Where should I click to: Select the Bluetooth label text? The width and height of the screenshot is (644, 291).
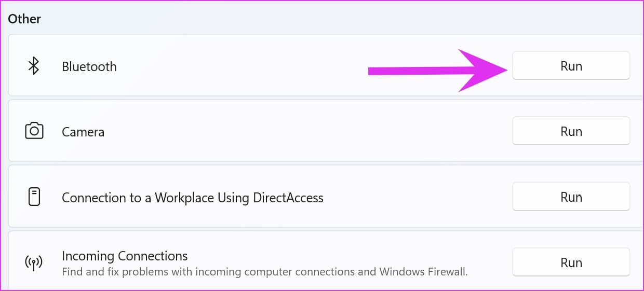(89, 66)
